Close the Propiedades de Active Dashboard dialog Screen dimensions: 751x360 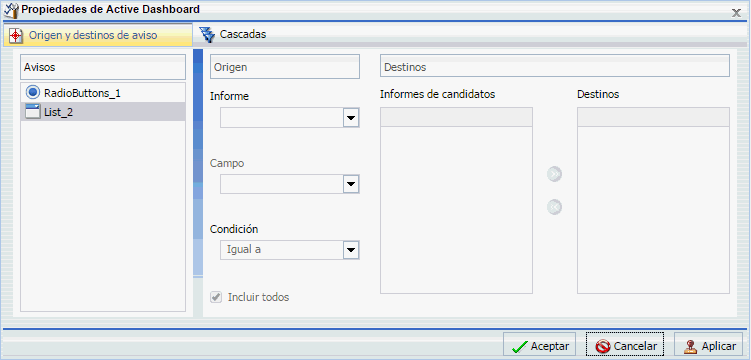coord(736,13)
